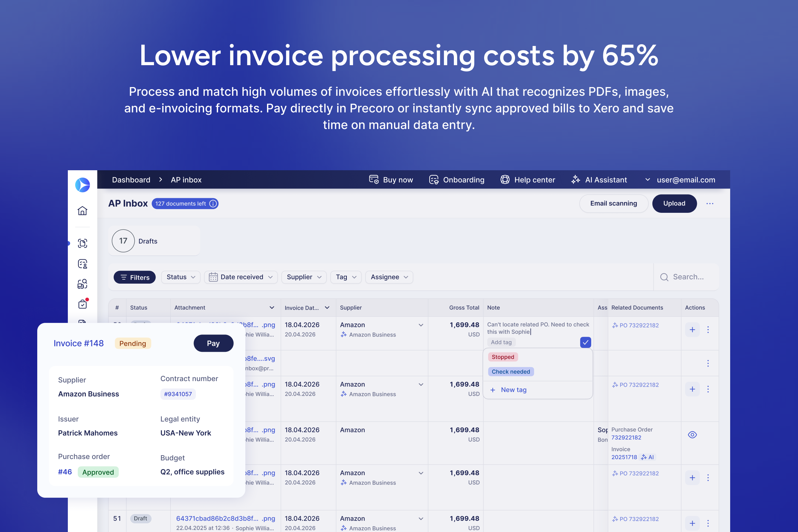
Task: Click the Add tag field
Action: [501, 342]
